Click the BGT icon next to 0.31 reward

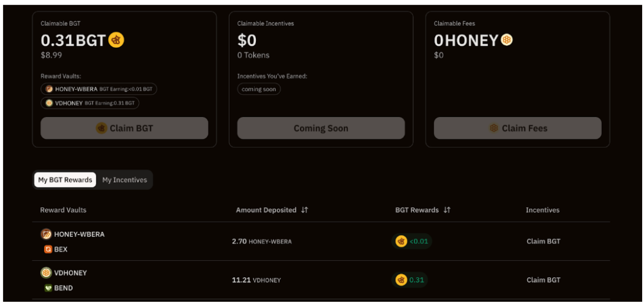point(401,280)
